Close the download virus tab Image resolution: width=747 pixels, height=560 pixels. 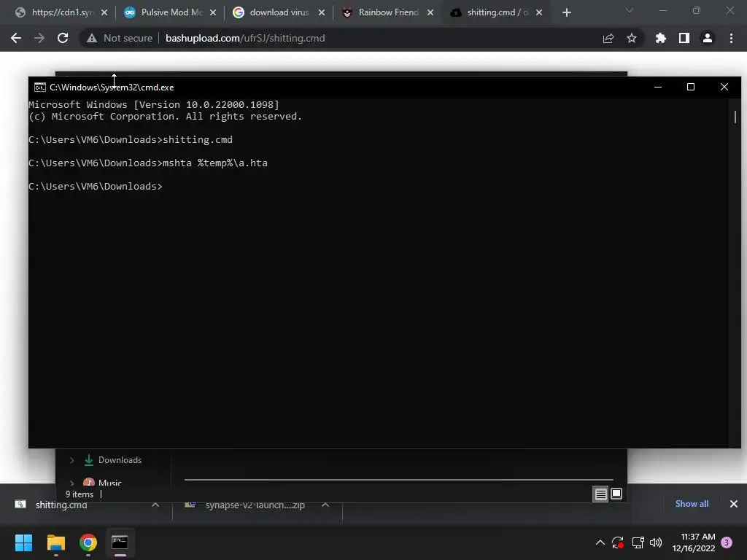coord(322,13)
